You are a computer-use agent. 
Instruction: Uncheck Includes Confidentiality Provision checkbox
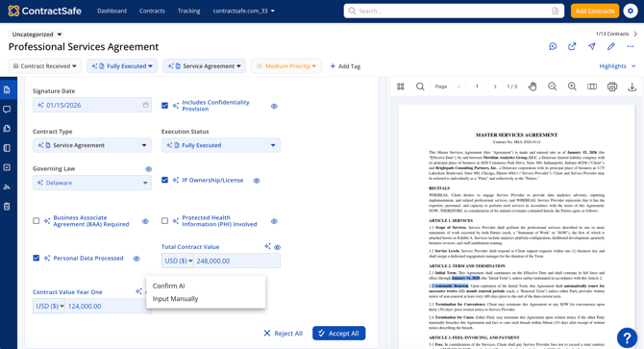click(x=164, y=106)
